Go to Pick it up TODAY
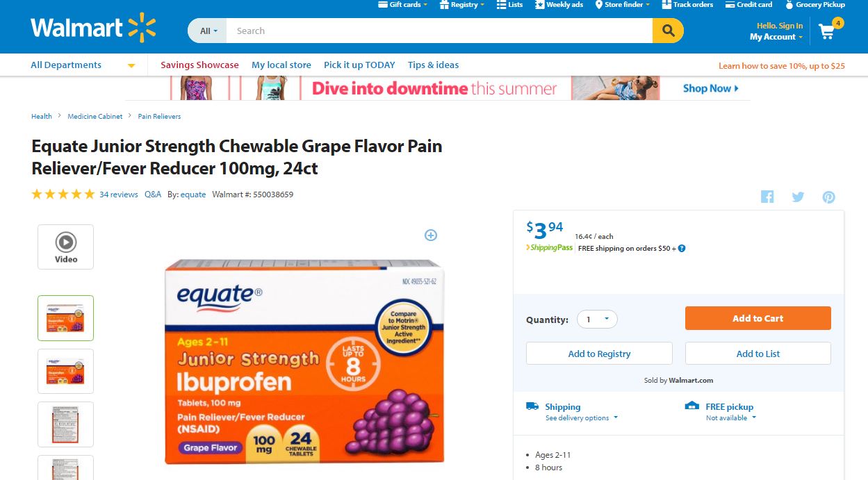868x480 pixels. pyautogui.click(x=359, y=65)
